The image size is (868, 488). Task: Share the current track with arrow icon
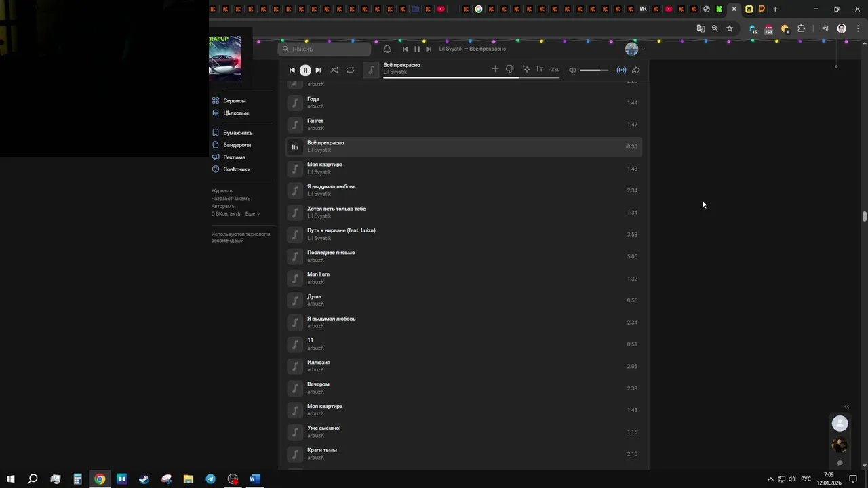click(636, 70)
